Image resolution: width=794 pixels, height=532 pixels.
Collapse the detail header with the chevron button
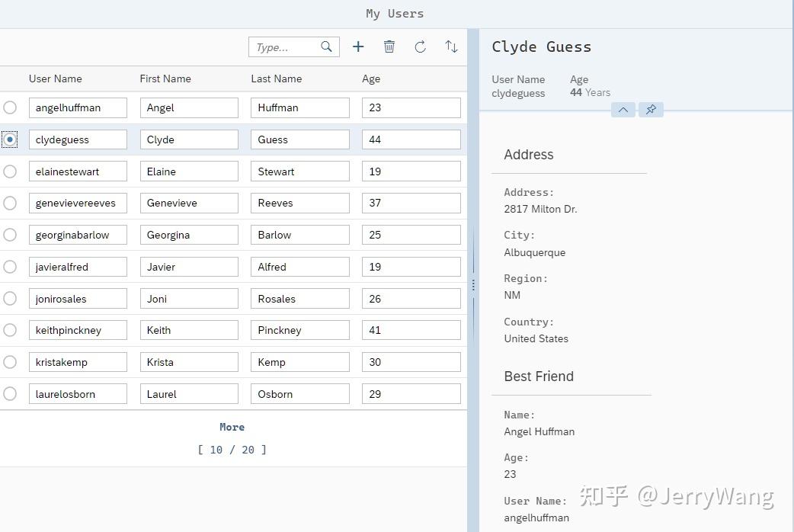click(623, 110)
